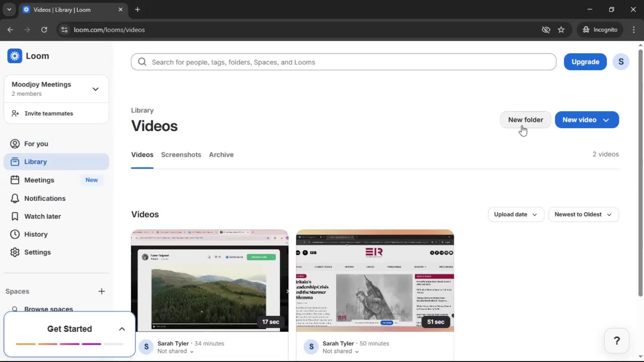The height and width of the screenshot is (362, 644).
Task: Collapse the Get Started panel
Action: [121, 329]
